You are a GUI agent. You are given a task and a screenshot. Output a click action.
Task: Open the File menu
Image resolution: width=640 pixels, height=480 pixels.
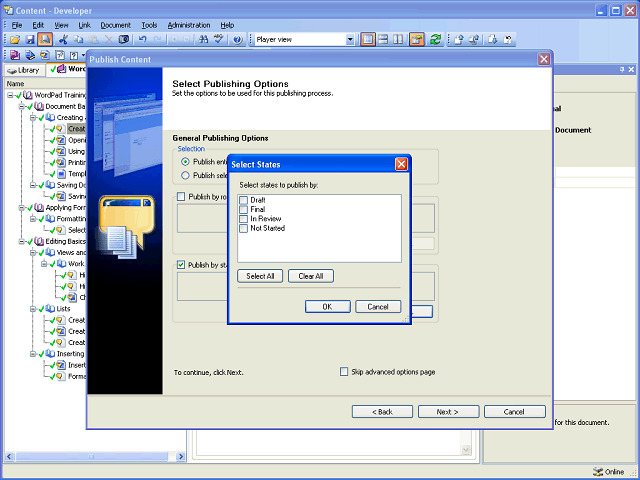[x=17, y=25]
